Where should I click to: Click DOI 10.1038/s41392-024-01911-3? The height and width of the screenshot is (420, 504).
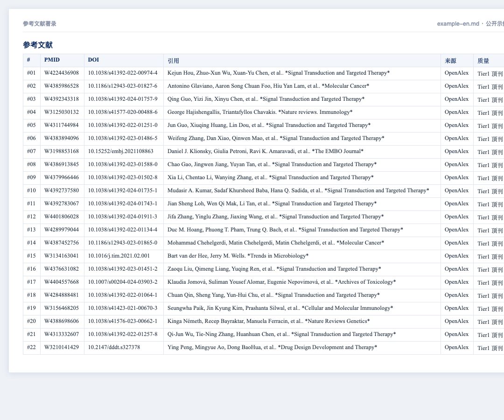click(x=123, y=217)
